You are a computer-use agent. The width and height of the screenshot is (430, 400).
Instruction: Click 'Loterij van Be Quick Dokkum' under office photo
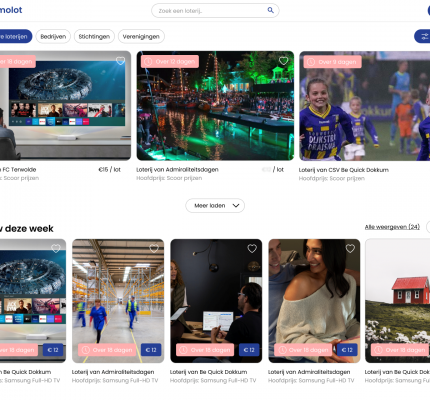(209, 372)
